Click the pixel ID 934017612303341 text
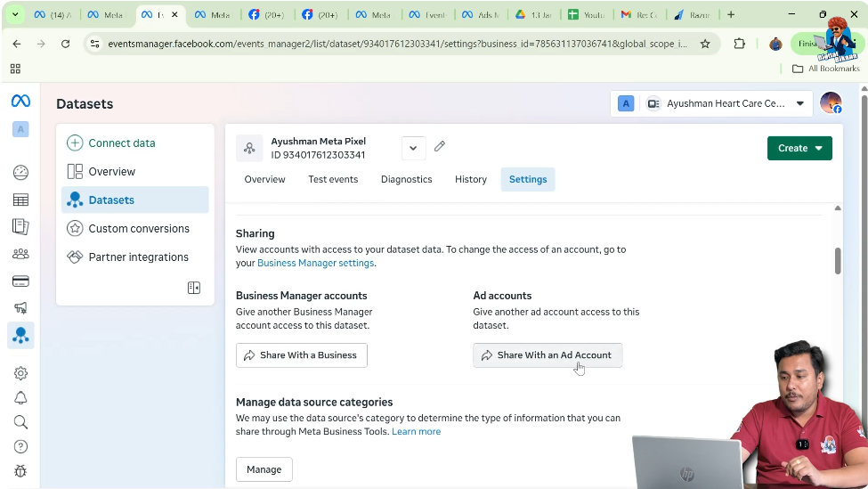The width and height of the screenshot is (868, 489). coord(318,155)
